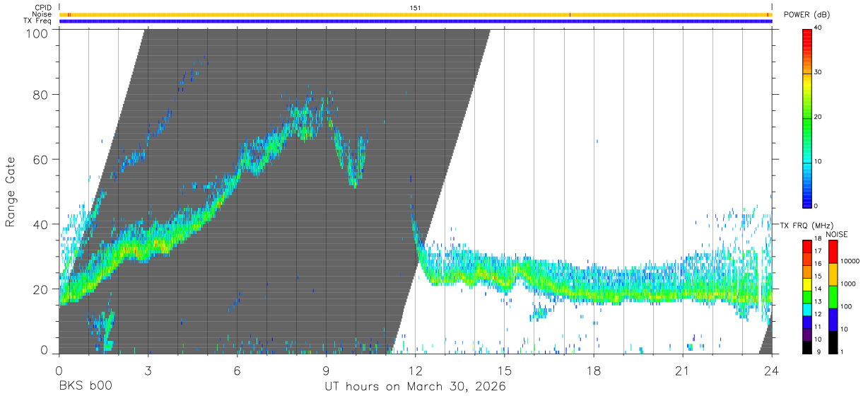Click the CPID value '151'
Screen dimensions: 868x401
pyautogui.click(x=416, y=8)
